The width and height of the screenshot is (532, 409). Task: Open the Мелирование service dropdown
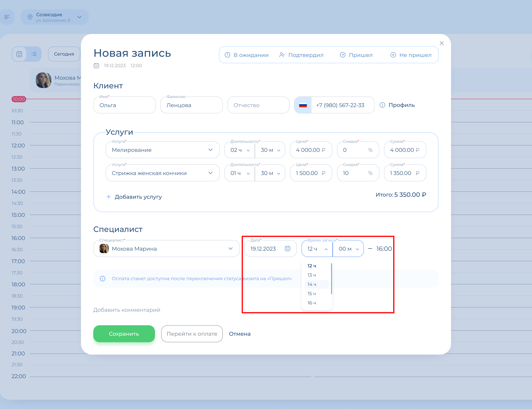coord(163,150)
